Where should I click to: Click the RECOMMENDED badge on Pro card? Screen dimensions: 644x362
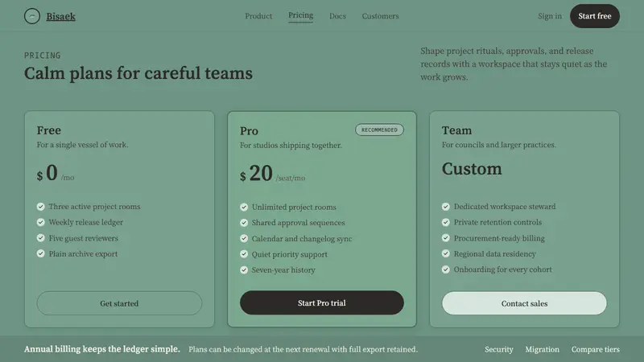379,130
